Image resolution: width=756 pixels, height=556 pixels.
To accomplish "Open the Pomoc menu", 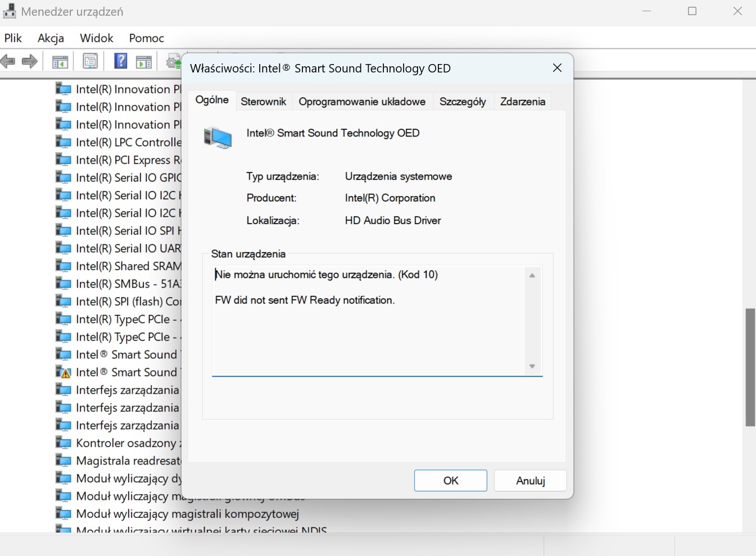I will [x=147, y=38].
